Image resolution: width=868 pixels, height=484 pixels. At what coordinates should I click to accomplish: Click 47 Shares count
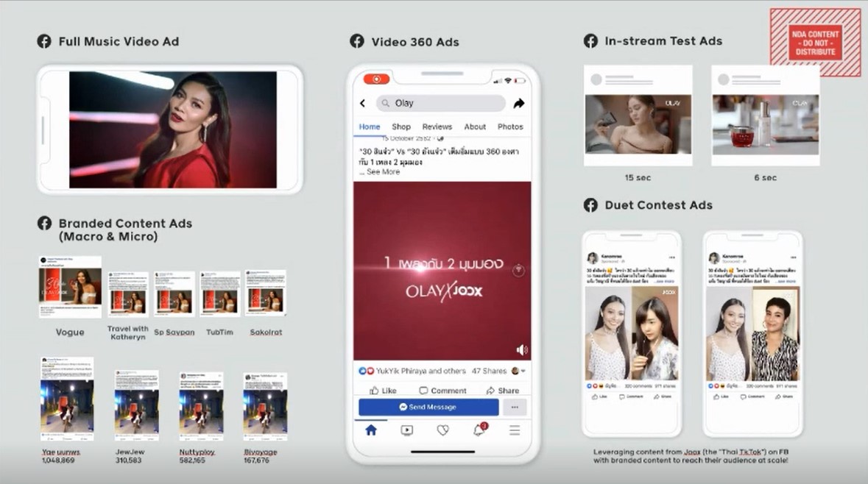[489, 371]
